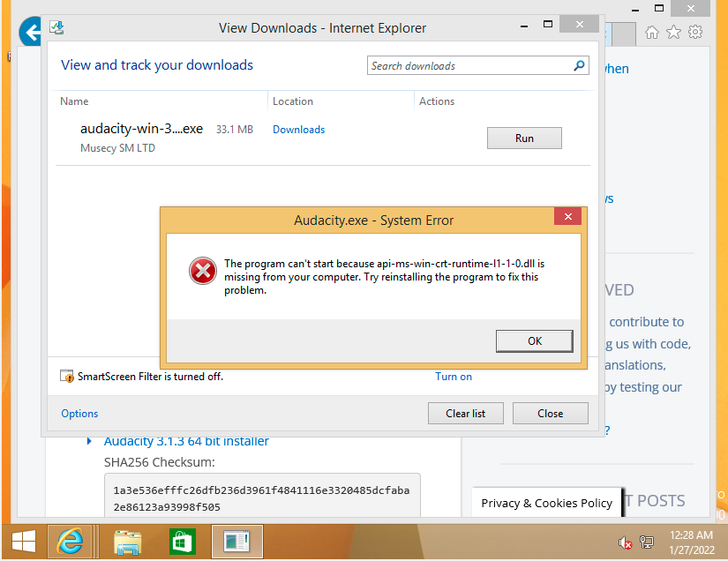Turn on SmartScreen Filter link
728x561 pixels.
454,377
